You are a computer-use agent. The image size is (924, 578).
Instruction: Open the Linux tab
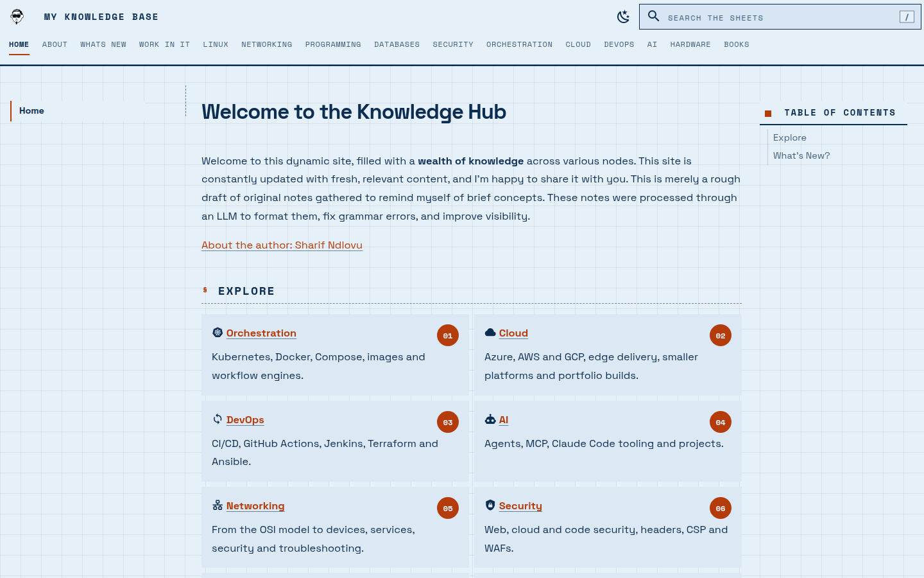pyautogui.click(x=216, y=45)
